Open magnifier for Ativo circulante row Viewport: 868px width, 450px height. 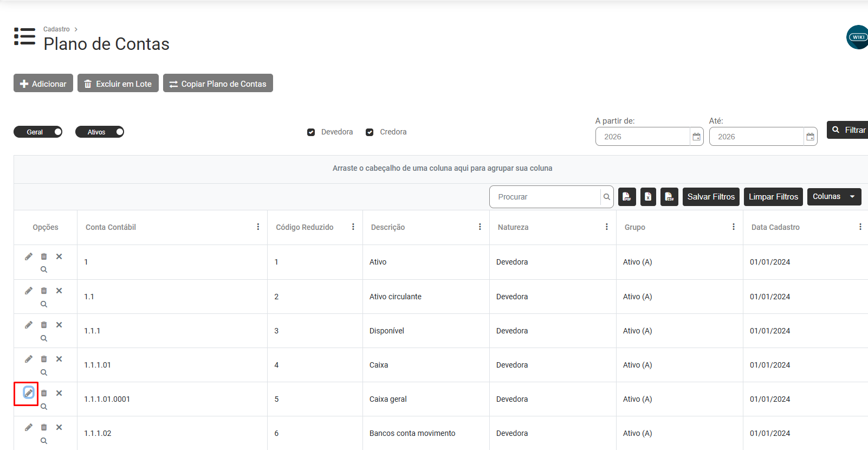pos(44,304)
